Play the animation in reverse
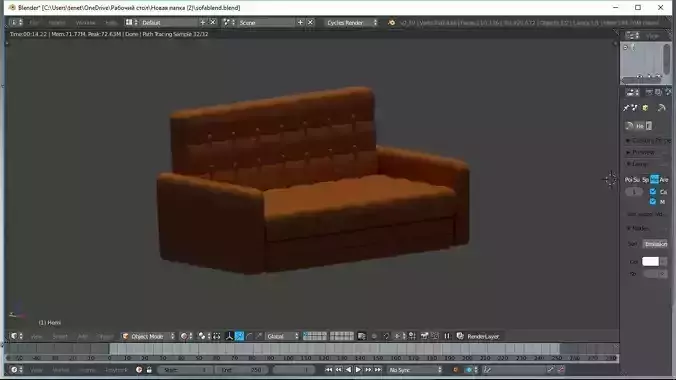Screen dimensions: 676x380 [x=348, y=370]
